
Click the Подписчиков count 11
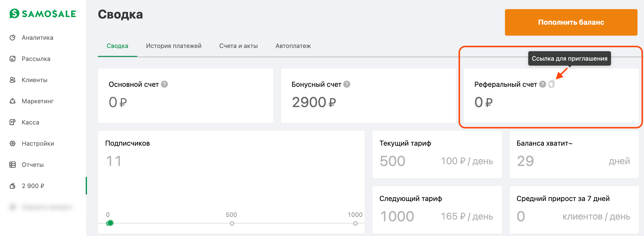(x=114, y=161)
